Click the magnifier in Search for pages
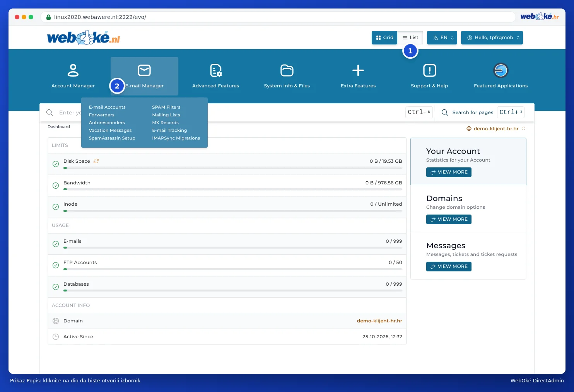 click(445, 112)
